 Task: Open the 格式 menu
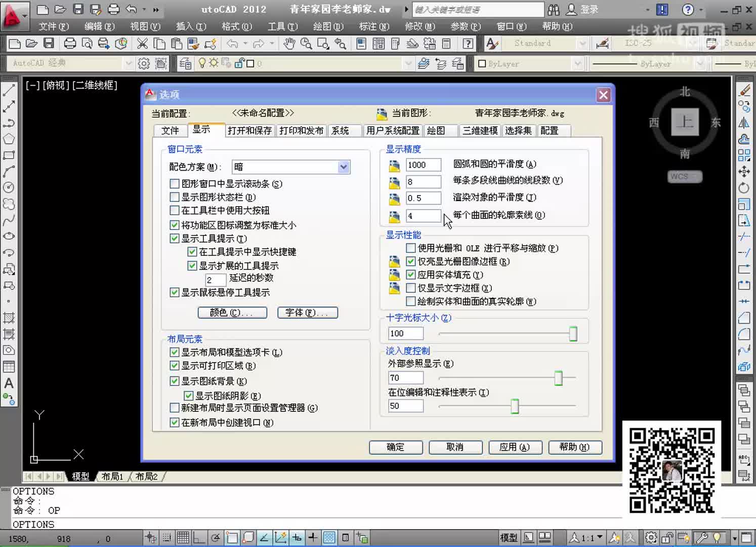pyautogui.click(x=236, y=26)
